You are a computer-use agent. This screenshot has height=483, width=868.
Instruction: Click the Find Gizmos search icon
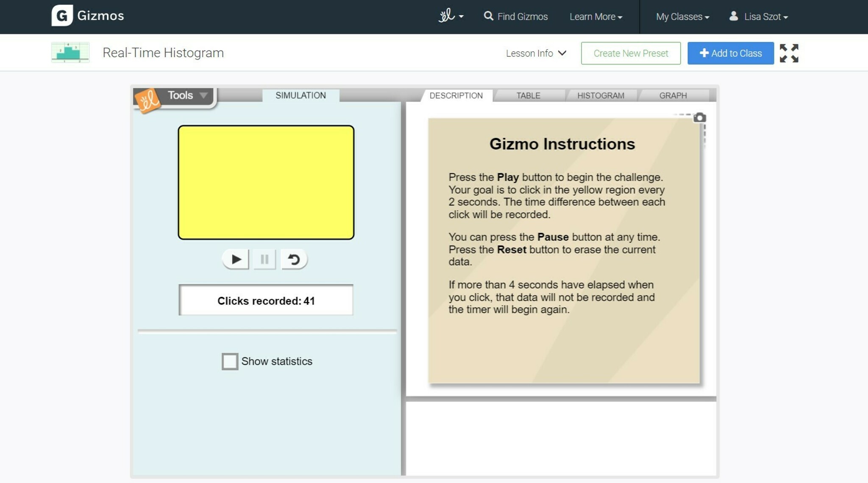[488, 16]
